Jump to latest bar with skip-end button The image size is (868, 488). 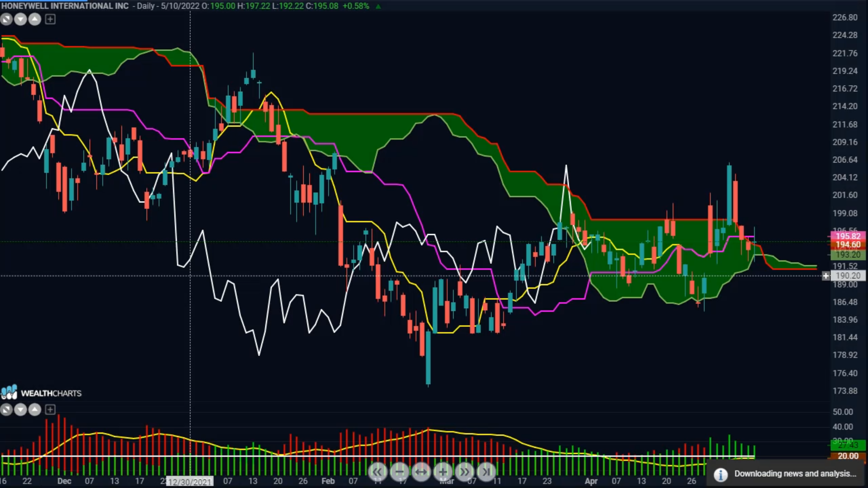tap(486, 472)
